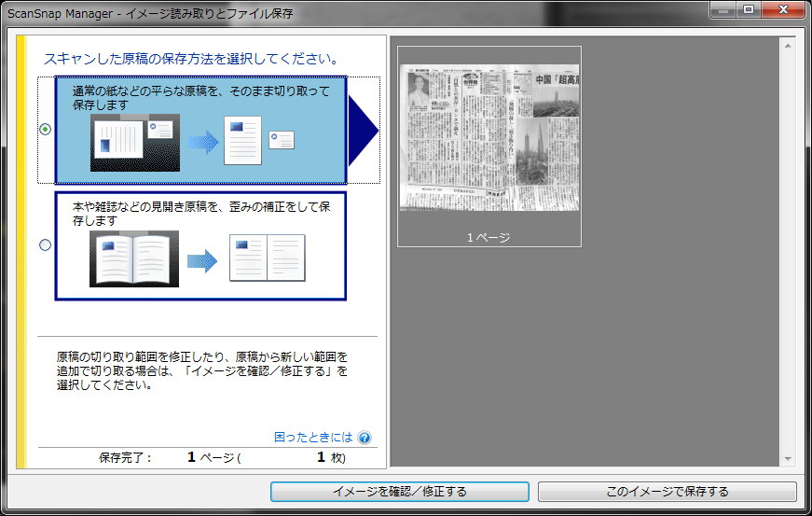This screenshot has width=812, height=516.
Task: Click the 1ページ caption under the thumbnail
Action: 489,238
